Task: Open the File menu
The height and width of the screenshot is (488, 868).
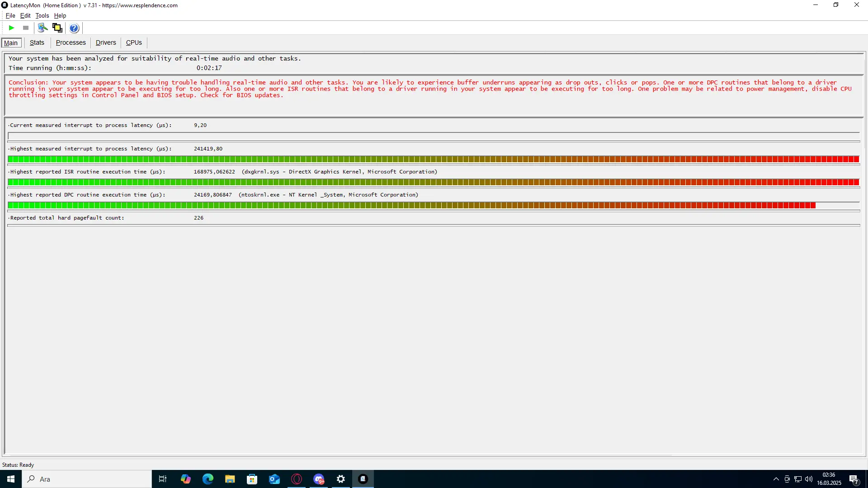Action: click(x=10, y=15)
